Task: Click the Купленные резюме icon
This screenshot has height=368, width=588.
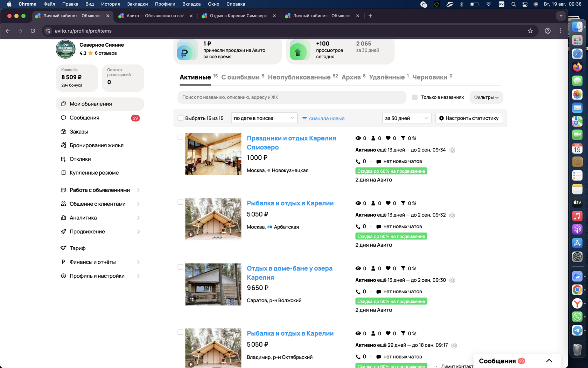Action: click(63, 173)
